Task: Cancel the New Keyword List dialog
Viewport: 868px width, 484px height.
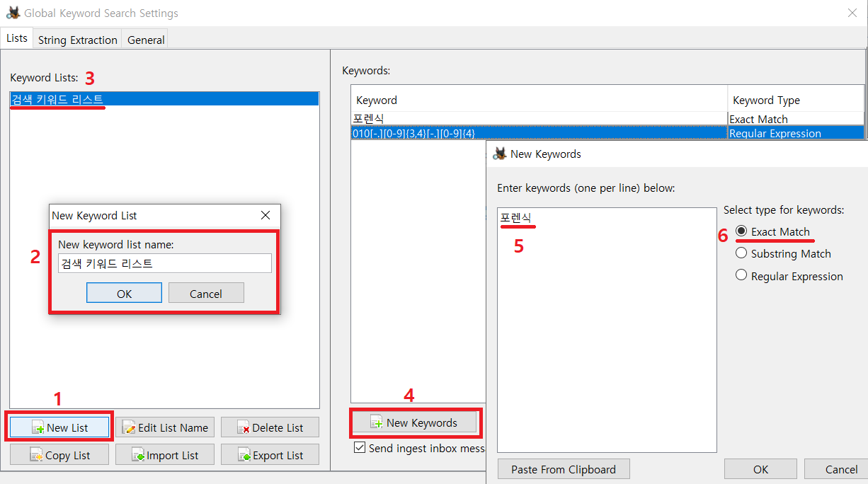Action: 206,294
